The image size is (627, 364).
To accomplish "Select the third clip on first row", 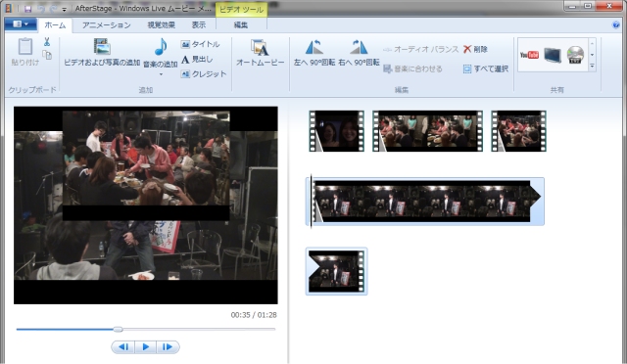I will click(518, 131).
